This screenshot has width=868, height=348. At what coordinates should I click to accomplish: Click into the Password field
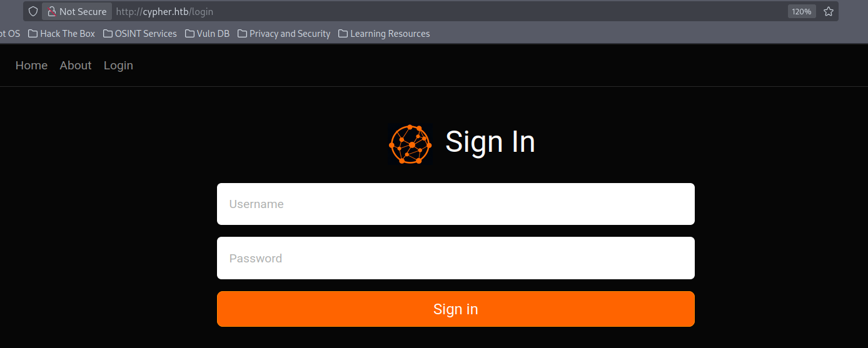click(x=455, y=258)
